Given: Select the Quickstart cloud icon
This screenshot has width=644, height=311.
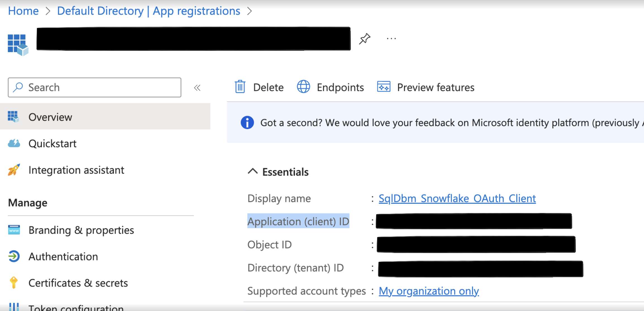Looking at the screenshot, I should pyautogui.click(x=14, y=143).
